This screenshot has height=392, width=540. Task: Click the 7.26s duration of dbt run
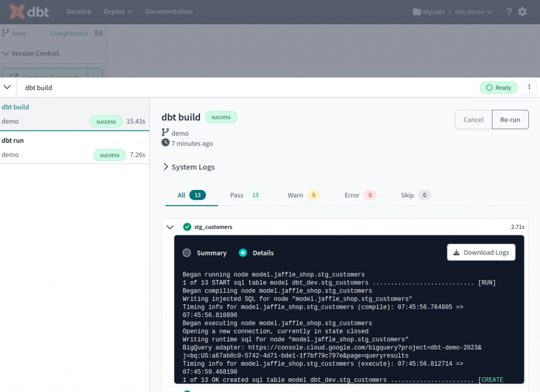[x=138, y=155]
